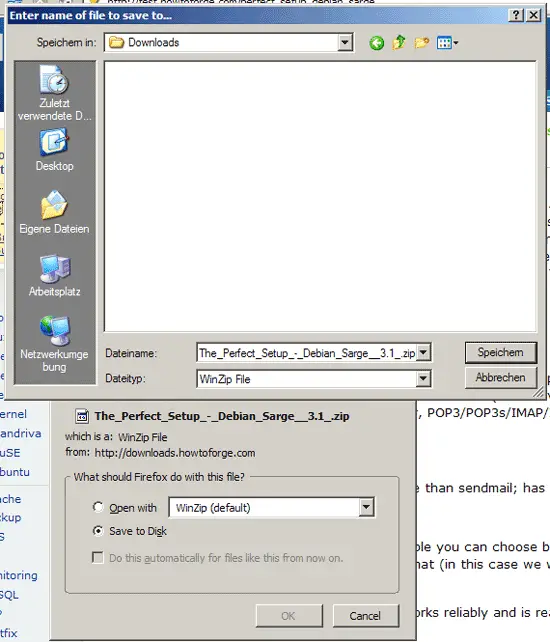
Task: Expand the Dateiname dropdown arrow
Action: pyautogui.click(x=423, y=353)
